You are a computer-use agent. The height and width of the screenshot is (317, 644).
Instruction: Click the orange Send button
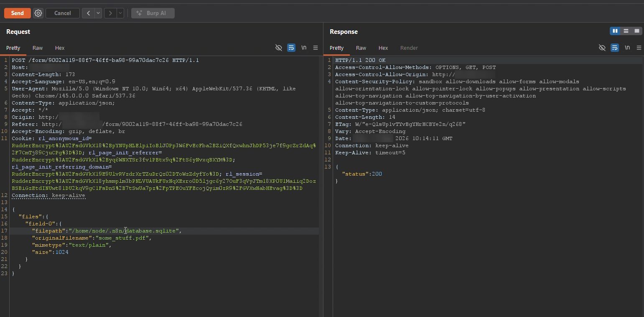(17, 13)
